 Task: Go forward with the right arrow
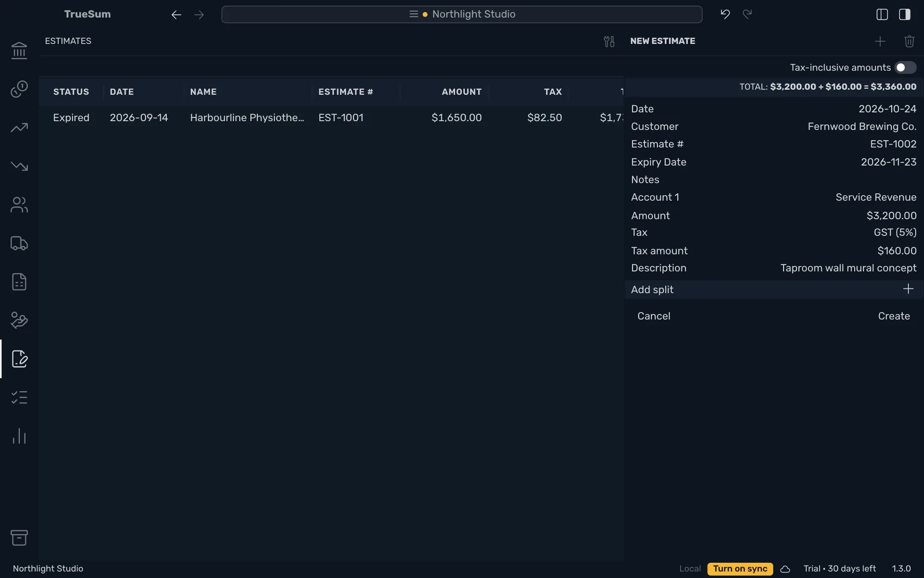click(x=199, y=15)
